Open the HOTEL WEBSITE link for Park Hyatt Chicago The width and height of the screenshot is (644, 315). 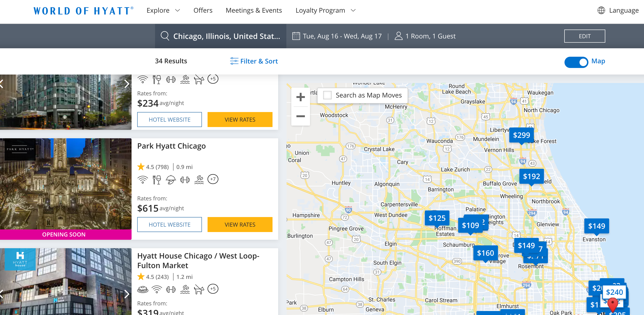coord(169,225)
